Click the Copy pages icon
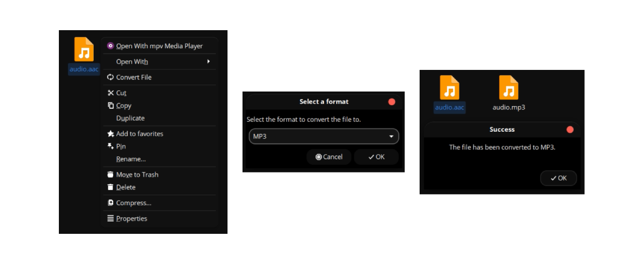Image resolution: width=644 pixels, height=264 pixels. click(111, 106)
